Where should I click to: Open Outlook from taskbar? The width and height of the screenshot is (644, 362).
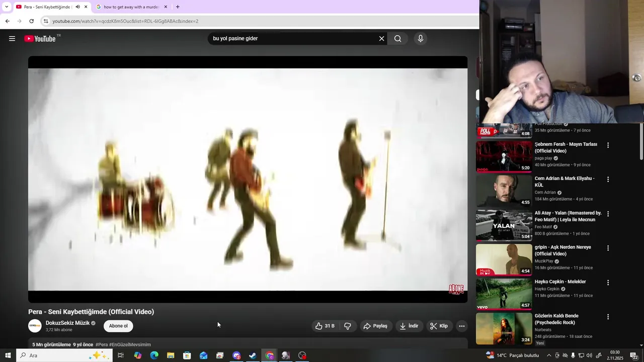click(203, 355)
